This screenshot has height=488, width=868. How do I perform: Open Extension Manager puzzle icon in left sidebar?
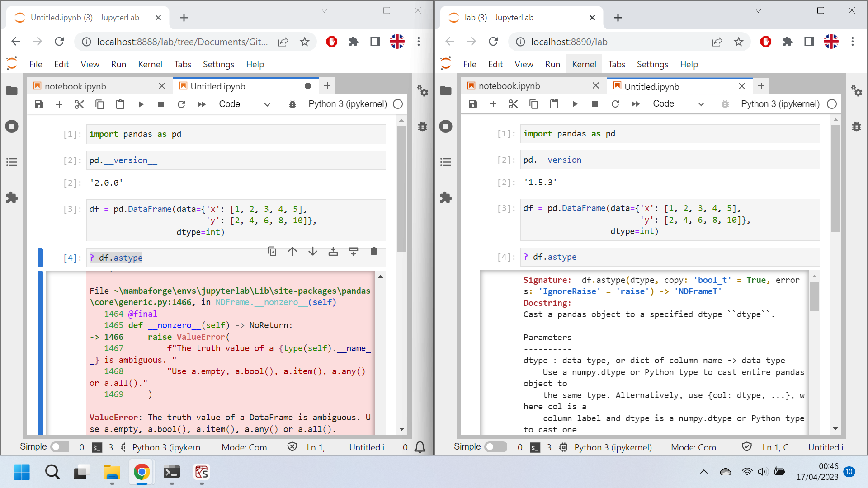pos(12,197)
